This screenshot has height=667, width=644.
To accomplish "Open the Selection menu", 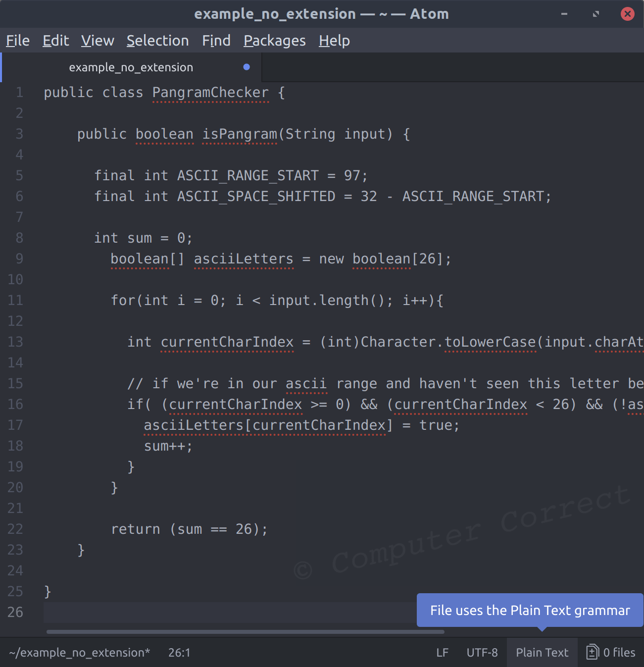I will click(x=158, y=41).
